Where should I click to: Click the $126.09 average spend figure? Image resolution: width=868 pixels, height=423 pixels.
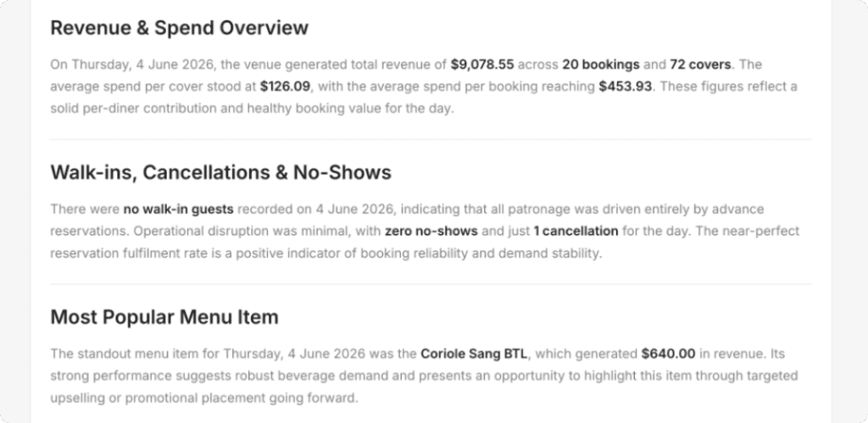(x=285, y=87)
